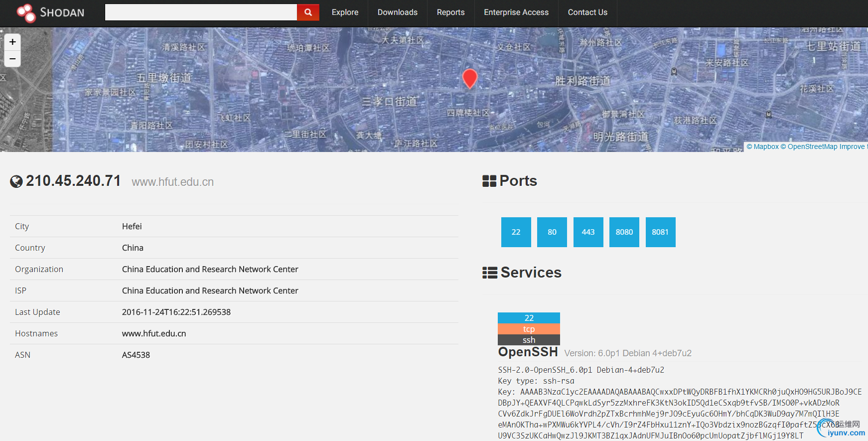
Task: Zoom in the map with plus button
Action: coord(12,42)
